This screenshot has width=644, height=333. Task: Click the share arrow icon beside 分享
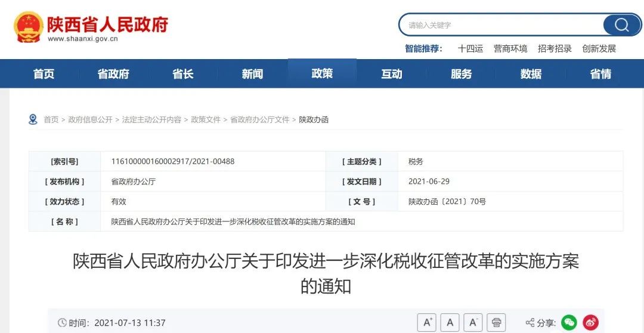[530, 323]
